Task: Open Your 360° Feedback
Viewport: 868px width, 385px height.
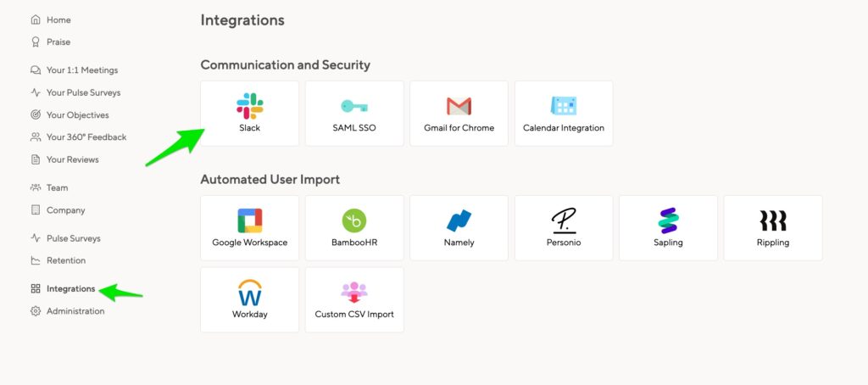Action: [x=86, y=137]
